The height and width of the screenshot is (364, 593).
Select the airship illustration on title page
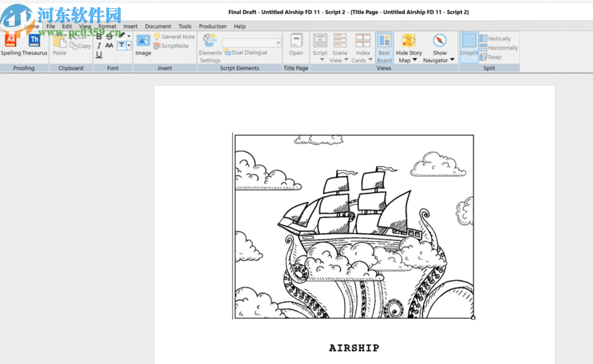tap(354, 226)
